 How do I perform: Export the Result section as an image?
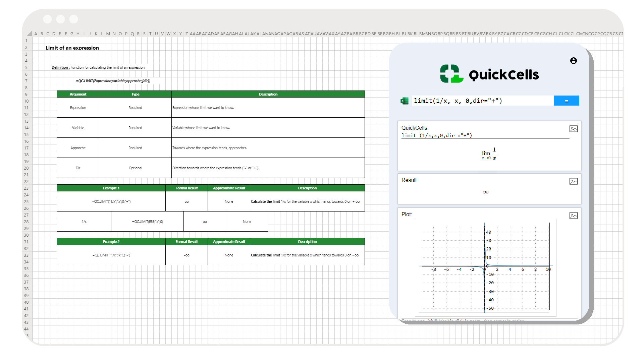coord(574,181)
